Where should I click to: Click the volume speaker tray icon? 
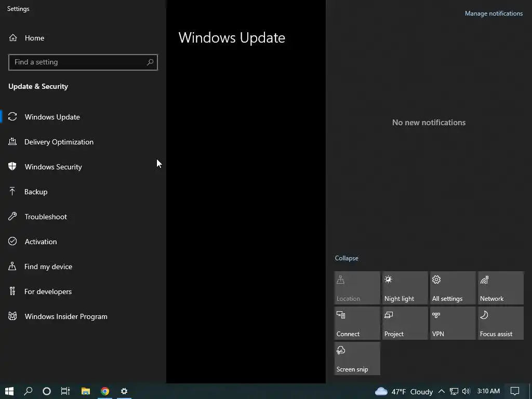(x=466, y=391)
